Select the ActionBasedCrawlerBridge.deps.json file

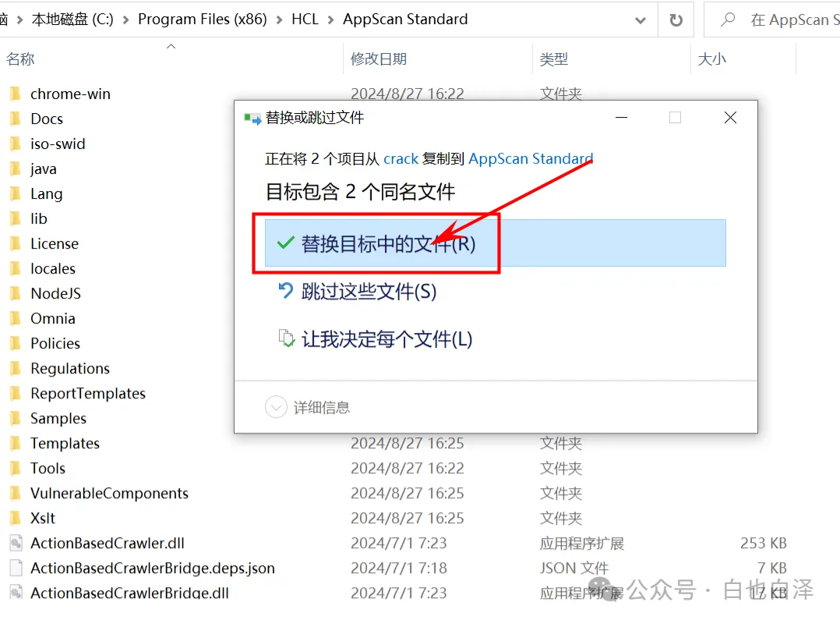[x=152, y=568]
